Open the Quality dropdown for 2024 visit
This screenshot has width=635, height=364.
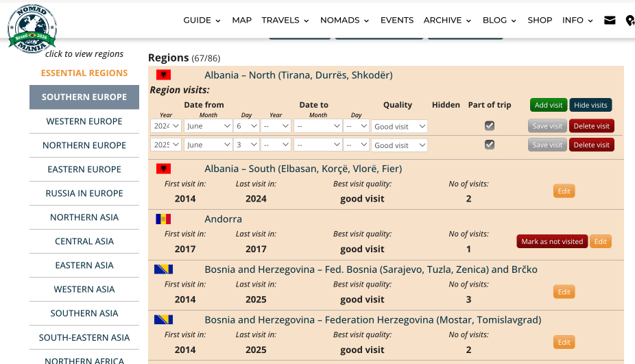tap(399, 126)
